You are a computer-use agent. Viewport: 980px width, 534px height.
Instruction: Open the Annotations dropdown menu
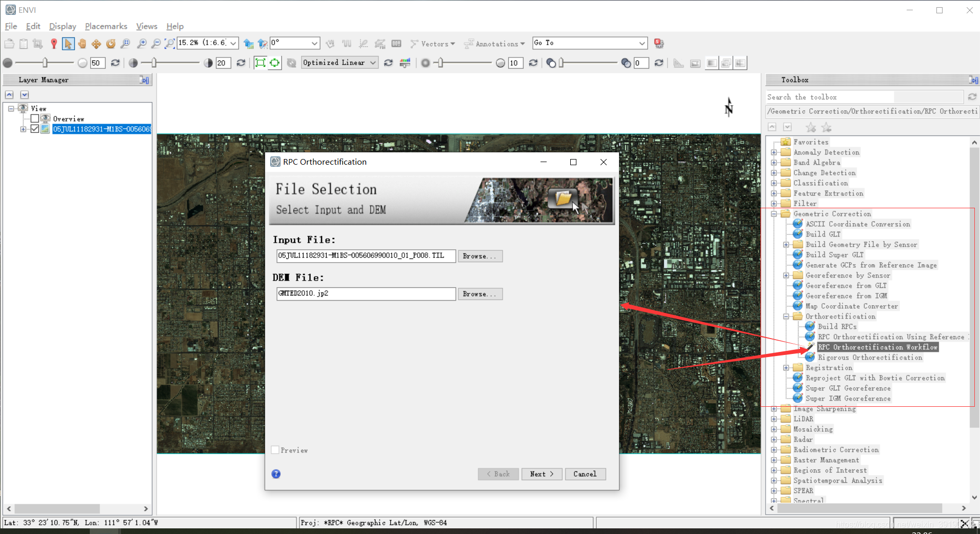[494, 44]
